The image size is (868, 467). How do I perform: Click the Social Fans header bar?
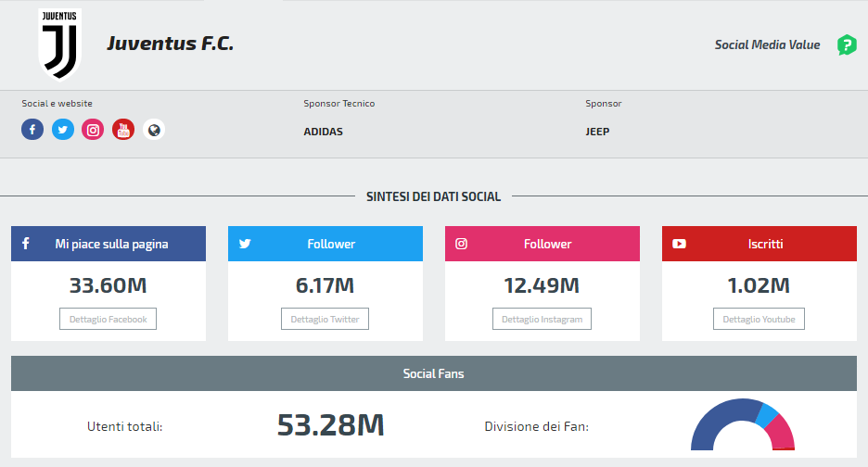(434, 373)
